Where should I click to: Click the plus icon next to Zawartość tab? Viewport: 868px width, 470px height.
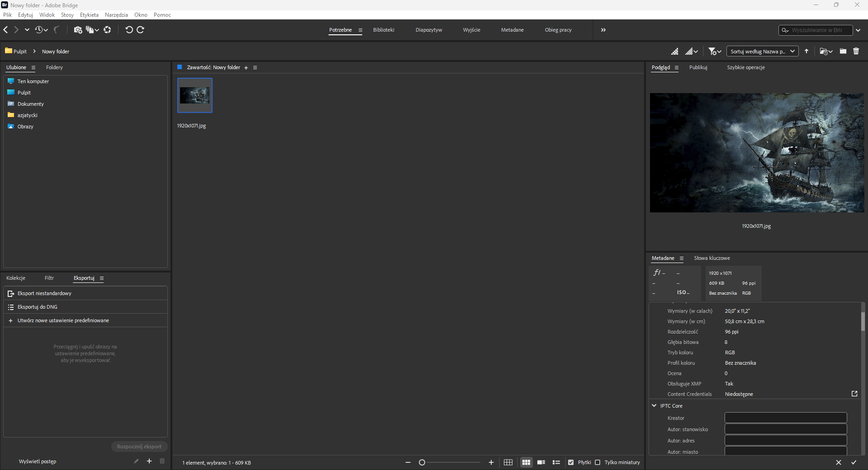[x=246, y=68]
